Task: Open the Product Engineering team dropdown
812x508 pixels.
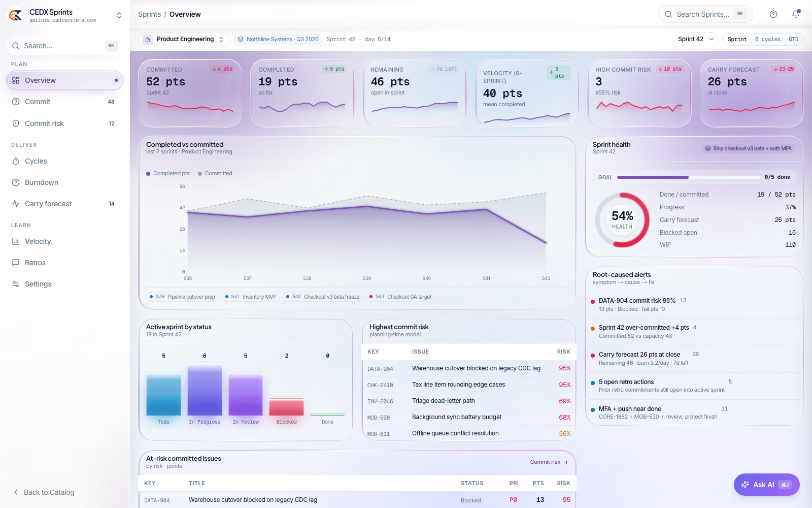Action: 184,39
